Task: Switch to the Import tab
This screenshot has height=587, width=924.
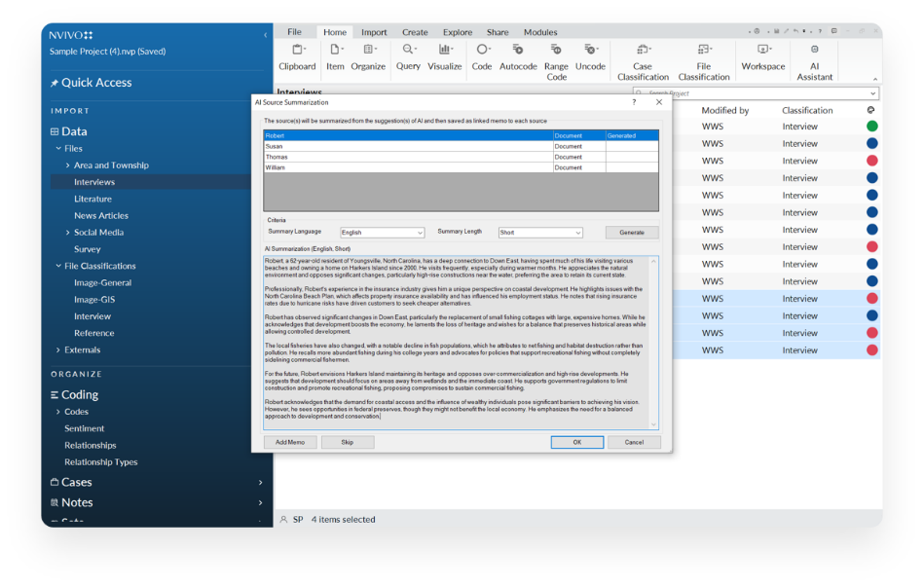Action: pyautogui.click(x=374, y=32)
